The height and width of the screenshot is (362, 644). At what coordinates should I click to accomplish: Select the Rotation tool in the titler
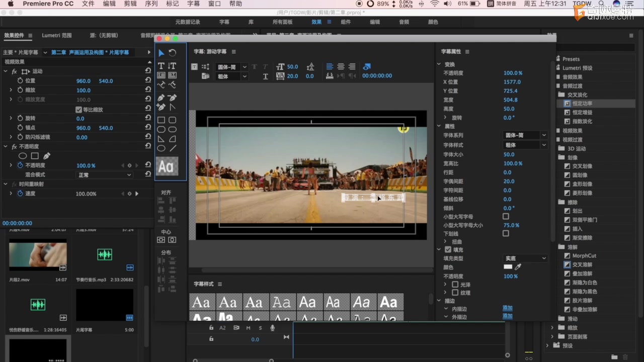173,53
